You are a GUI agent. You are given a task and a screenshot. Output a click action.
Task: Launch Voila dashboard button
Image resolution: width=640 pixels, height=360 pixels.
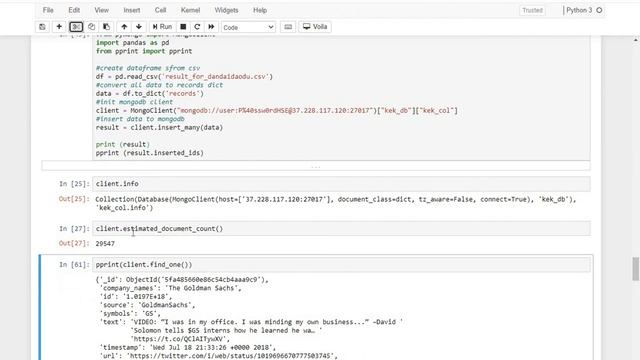click(315, 27)
